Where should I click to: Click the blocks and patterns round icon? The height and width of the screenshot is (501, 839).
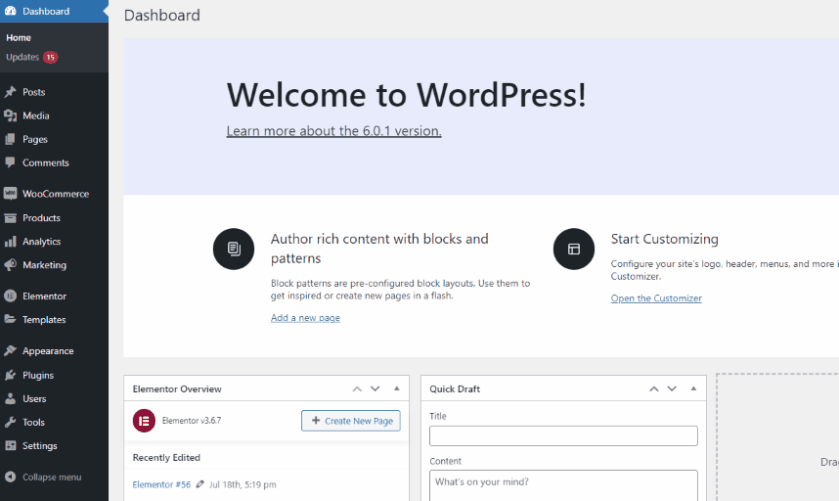(234, 249)
